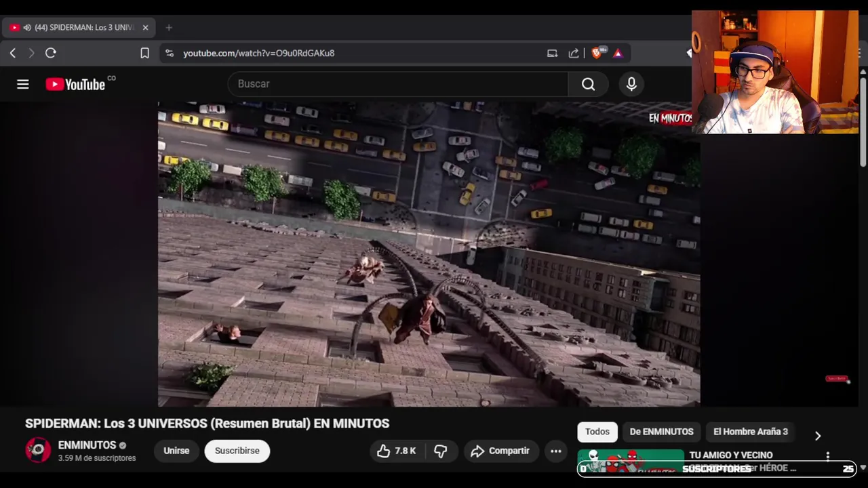Screen dimensions: 868x488
Task: Click the 3.59 M de suscriptores text
Action: pyautogui.click(x=97, y=458)
